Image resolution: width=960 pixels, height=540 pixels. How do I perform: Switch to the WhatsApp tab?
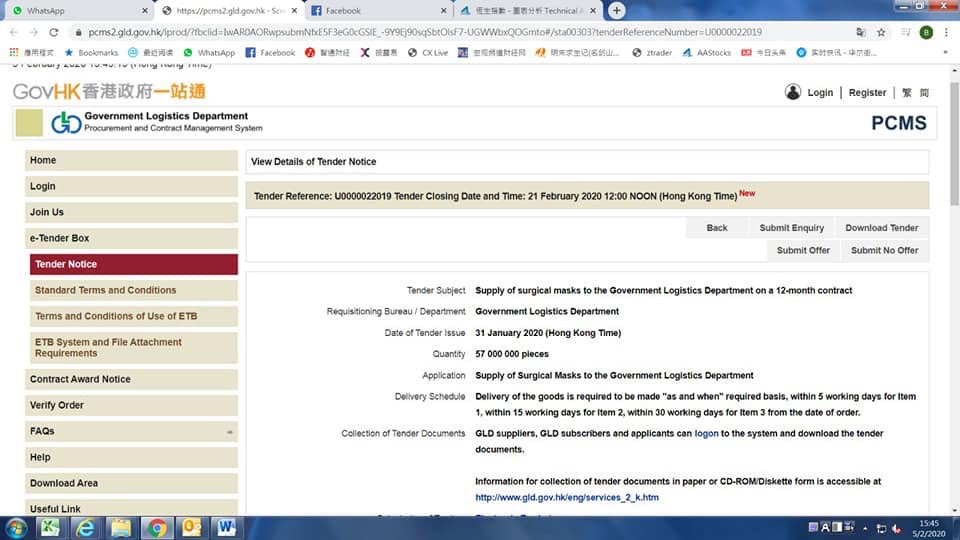(x=80, y=10)
